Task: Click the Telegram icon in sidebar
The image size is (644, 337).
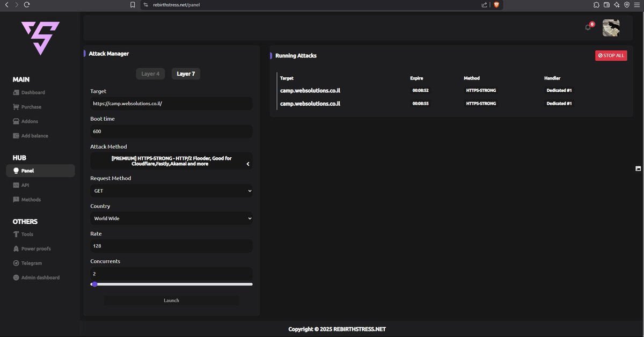Action: click(x=16, y=263)
